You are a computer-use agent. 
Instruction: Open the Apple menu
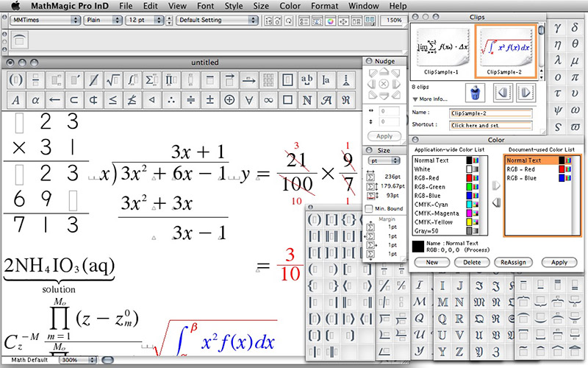(15, 6)
